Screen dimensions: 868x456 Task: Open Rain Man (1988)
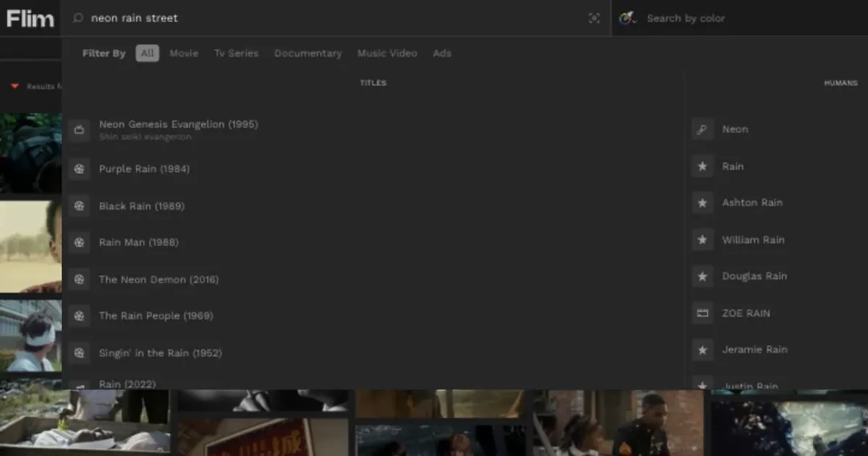pos(139,243)
